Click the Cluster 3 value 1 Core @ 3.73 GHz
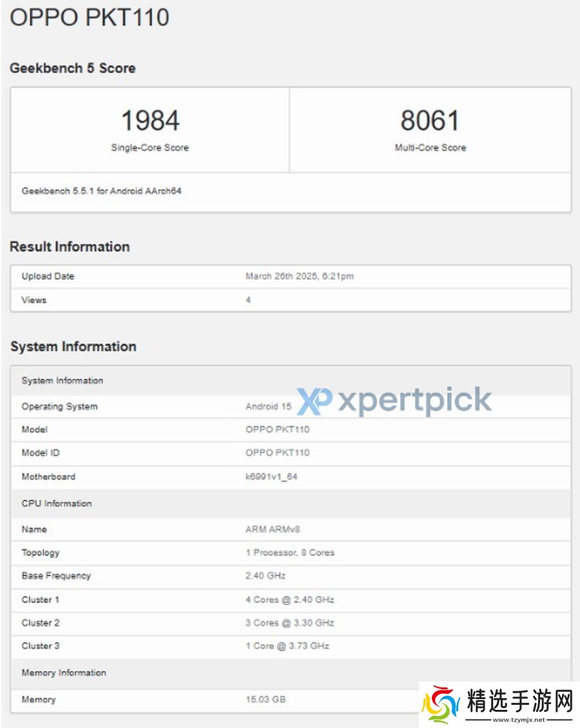Image resolution: width=580 pixels, height=728 pixels. pos(287,646)
